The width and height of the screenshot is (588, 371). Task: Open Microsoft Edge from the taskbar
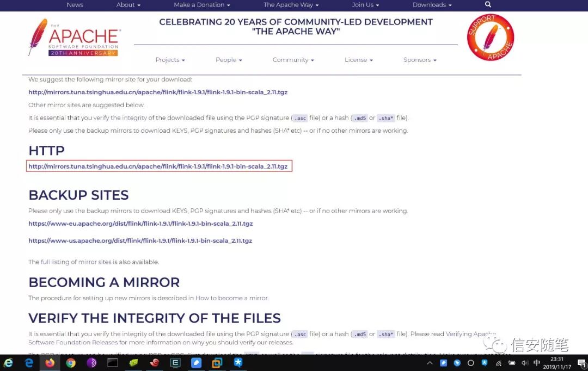(x=29, y=363)
